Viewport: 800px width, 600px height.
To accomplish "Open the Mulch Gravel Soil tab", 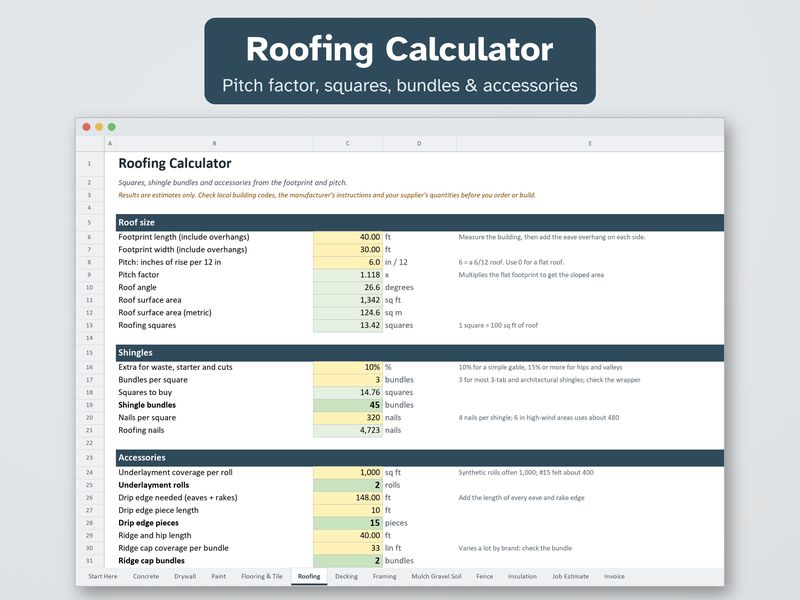I will [436, 576].
